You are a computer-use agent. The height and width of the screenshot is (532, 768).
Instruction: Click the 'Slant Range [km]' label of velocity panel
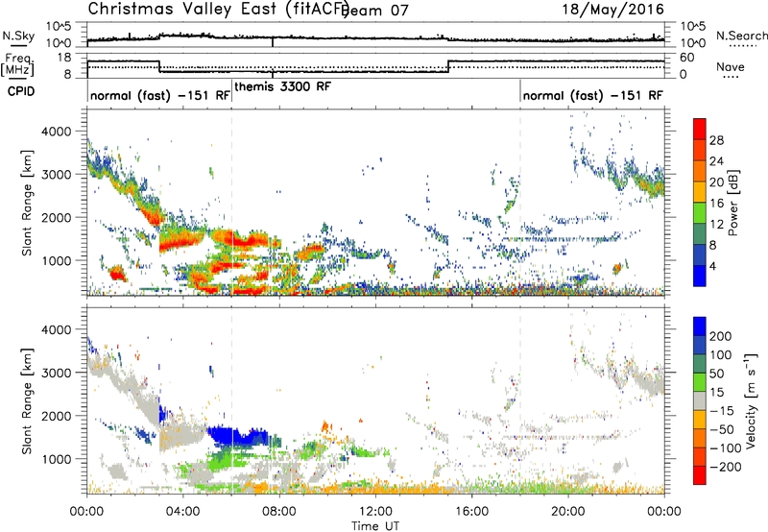(x=27, y=400)
